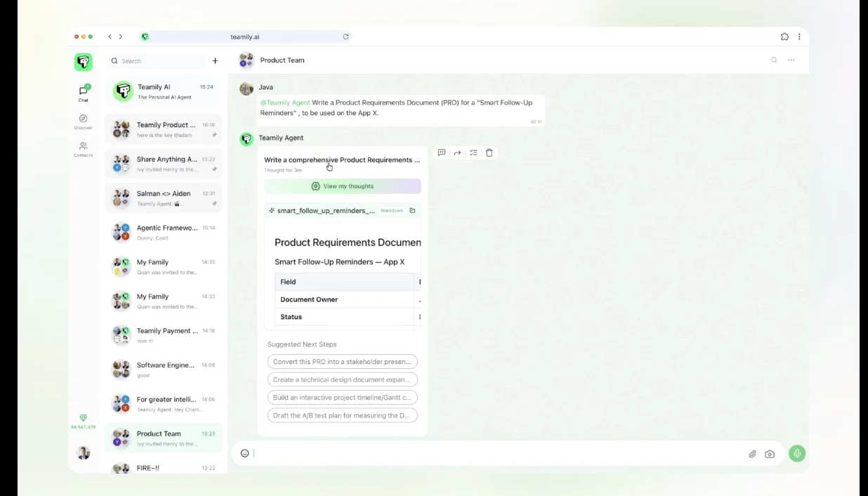Click the quote reply icon on agent message

point(442,152)
